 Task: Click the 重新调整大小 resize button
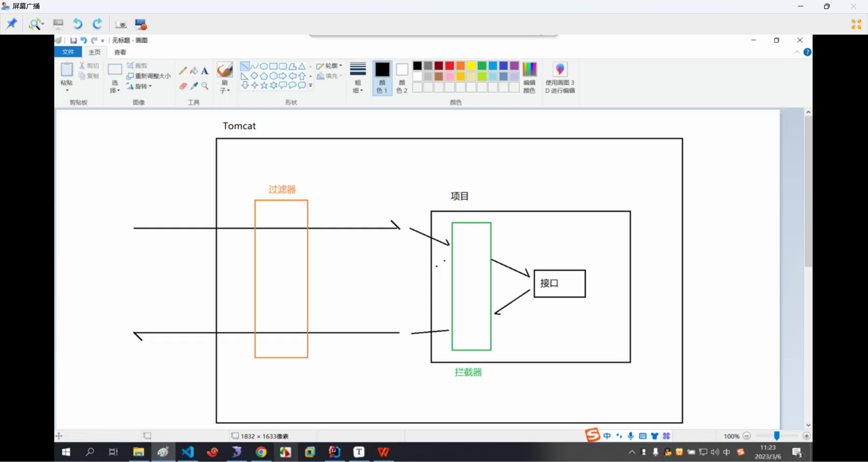click(x=149, y=76)
